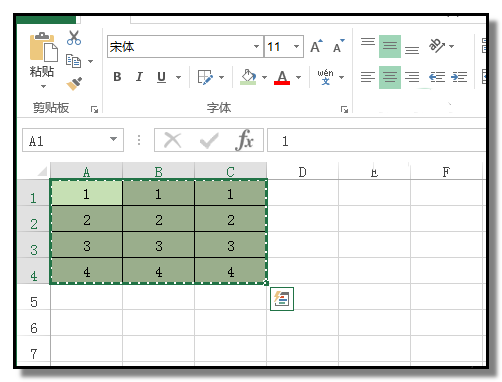Click the Name Box showing A1
The image size is (502, 382).
tap(64, 140)
